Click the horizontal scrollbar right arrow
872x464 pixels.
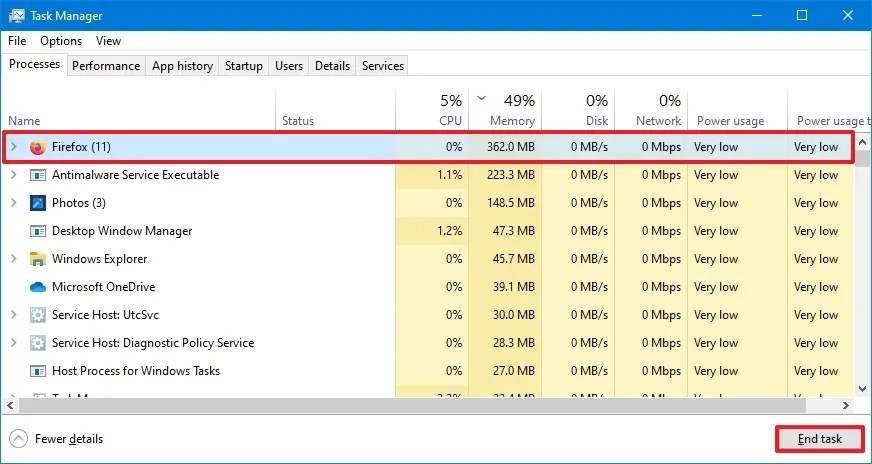pos(846,406)
